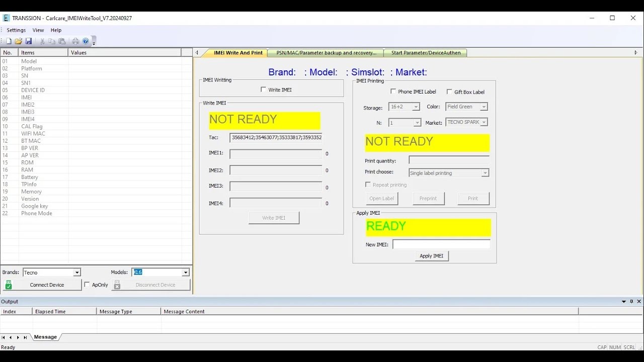The image size is (644, 362).
Task: Jump to first message tab arrow
Action: (x=3, y=337)
